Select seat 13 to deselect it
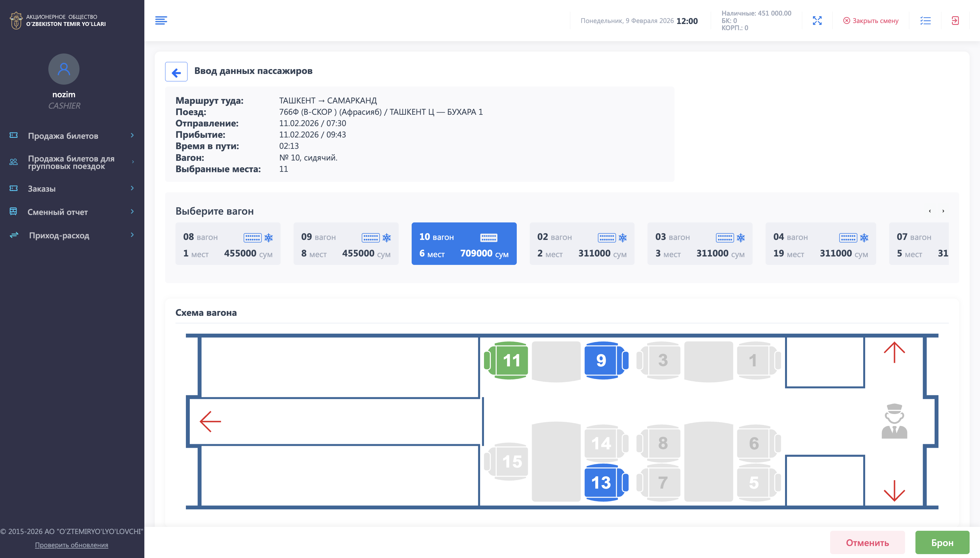The height and width of the screenshot is (558, 980). click(602, 483)
